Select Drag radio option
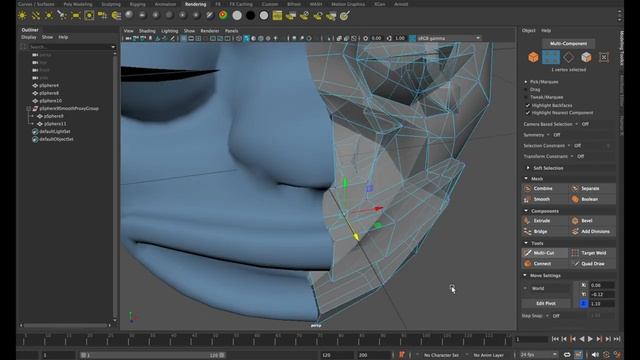The height and width of the screenshot is (360, 640). pyautogui.click(x=526, y=89)
